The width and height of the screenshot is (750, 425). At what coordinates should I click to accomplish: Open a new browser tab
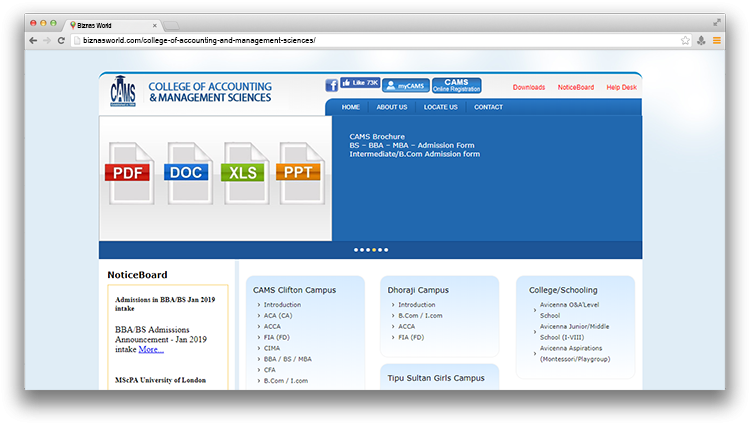click(x=171, y=25)
